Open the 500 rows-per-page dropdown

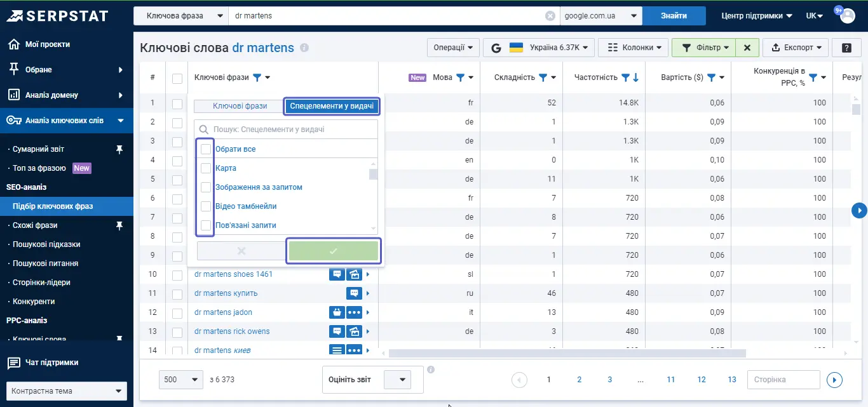[181, 380]
